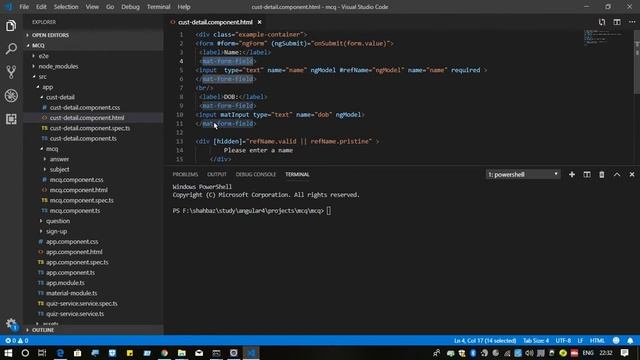Create a new terminal with plus icon
Viewport: 640px width, 360px height.
[572, 175]
